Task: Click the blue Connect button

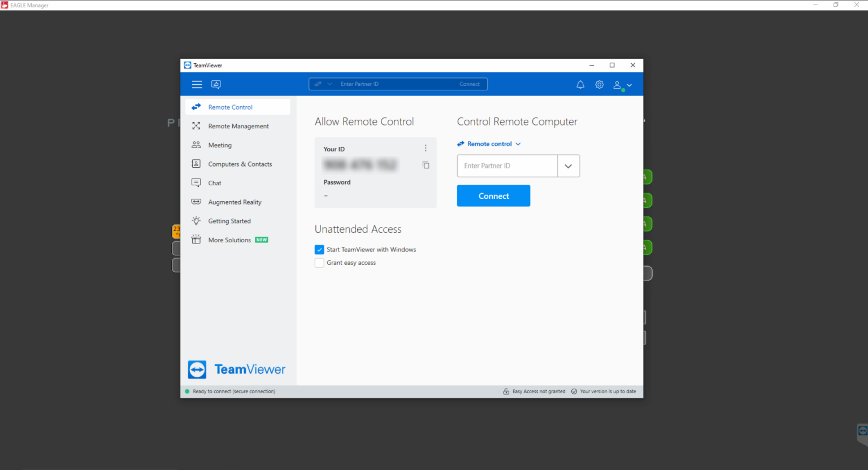Action: point(493,196)
